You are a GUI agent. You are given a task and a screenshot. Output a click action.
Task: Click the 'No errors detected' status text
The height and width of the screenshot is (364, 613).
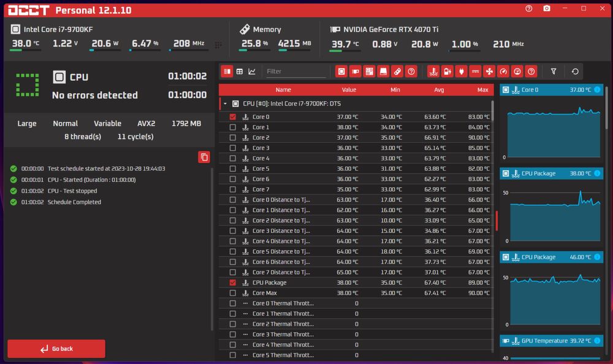click(x=94, y=95)
